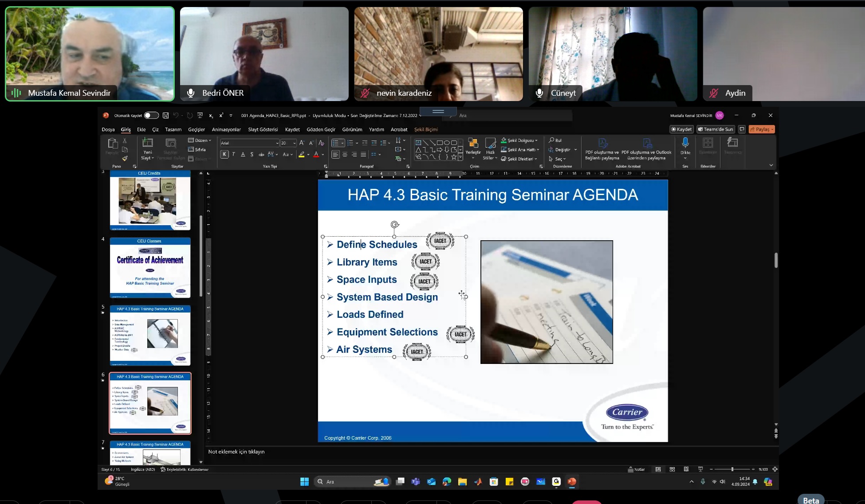The image size is (865, 504).
Task: Click the New Slide (Yeni Slayt) icon
Action: pyautogui.click(x=147, y=143)
